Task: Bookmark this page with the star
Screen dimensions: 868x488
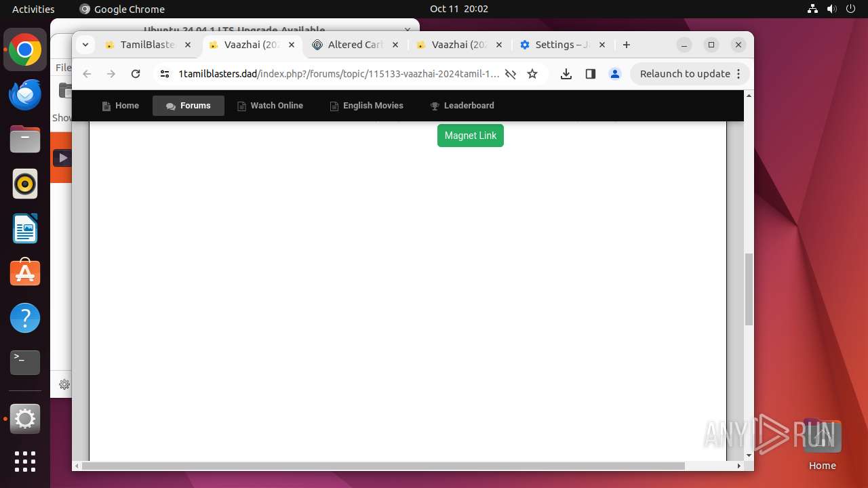Action: click(532, 74)
